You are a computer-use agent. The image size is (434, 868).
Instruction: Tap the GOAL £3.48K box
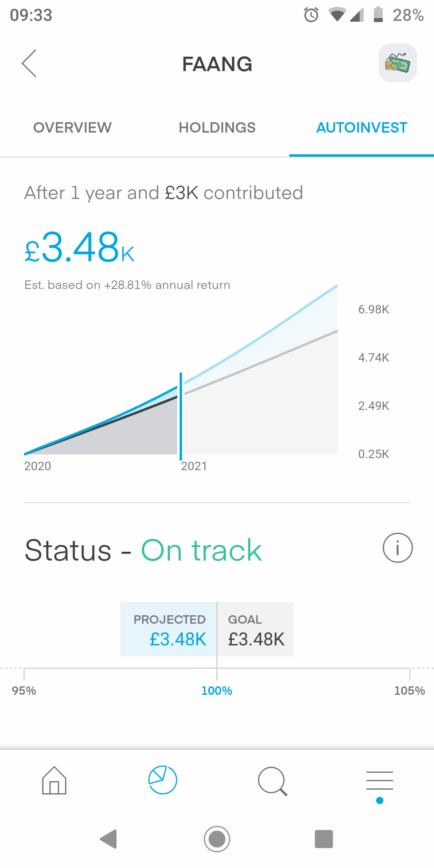pyautogui.click(x=256, y=629)
